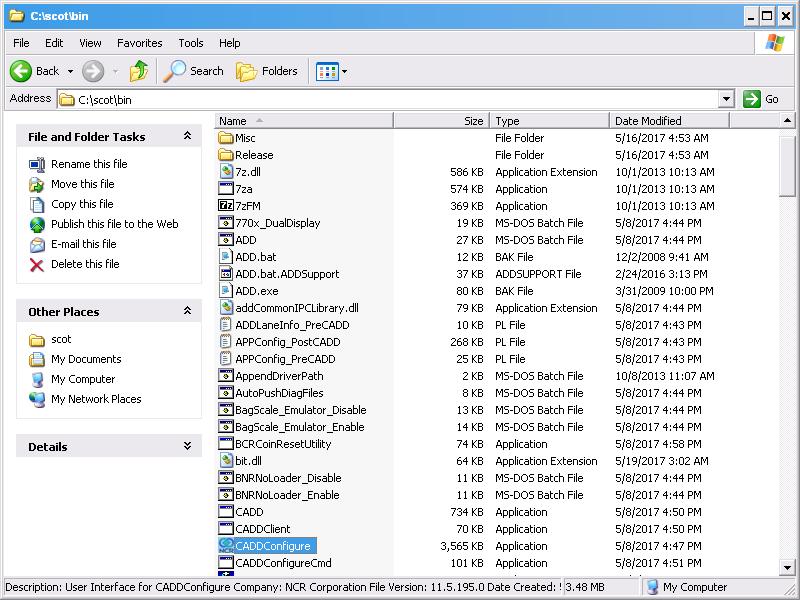Click the address bar path field
This screenshot has width=800, height=600.
click(388, 99)
